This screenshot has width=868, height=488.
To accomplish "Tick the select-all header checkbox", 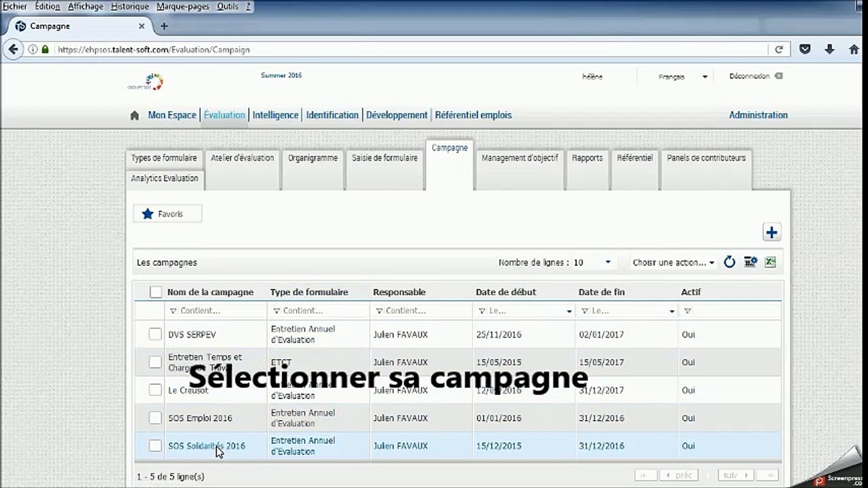I will pos(156,292).
